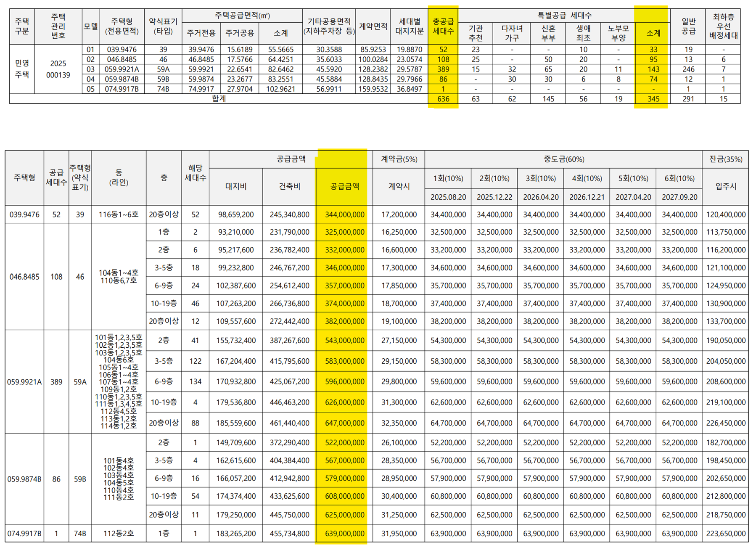The height and width of the screenshot is (545, 756).
Task: Click the 생애최초 column header
Action: pyautogui.click(x=583, y=33)
